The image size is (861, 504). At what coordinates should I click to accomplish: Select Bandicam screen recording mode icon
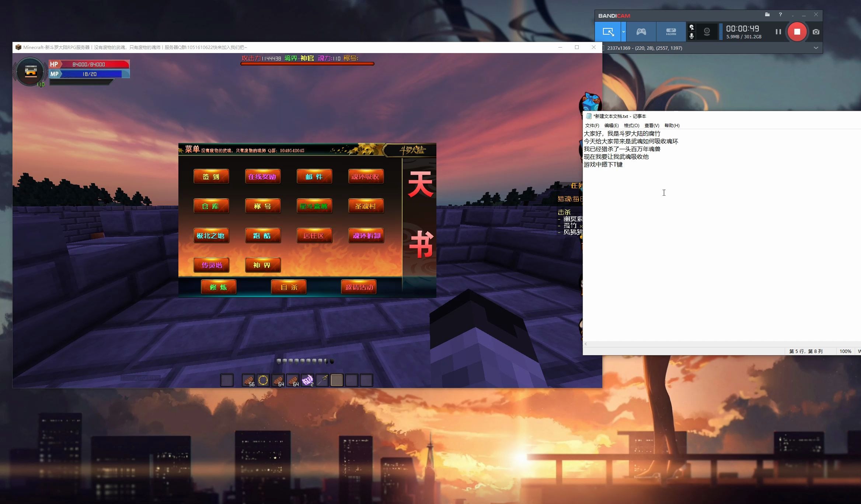pyautogui.click(x=608, y=32)
